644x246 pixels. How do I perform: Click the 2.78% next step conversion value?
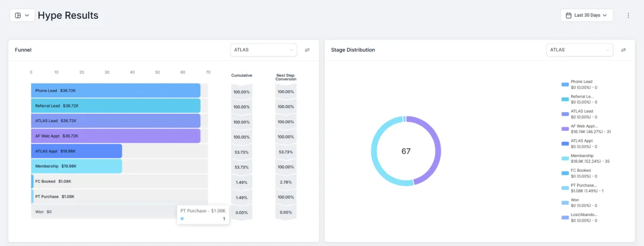(286, 183)
